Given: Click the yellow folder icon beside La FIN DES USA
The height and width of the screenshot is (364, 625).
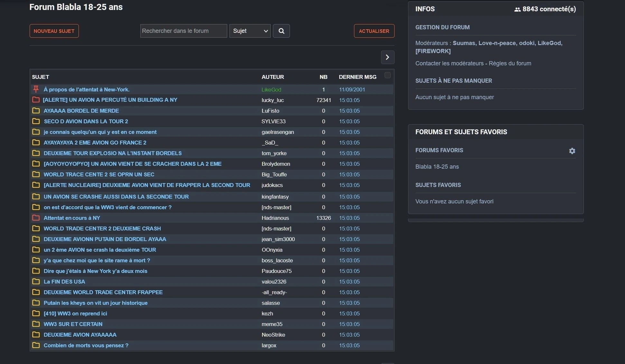Looking at the screenshot, I should coord(36,282).
